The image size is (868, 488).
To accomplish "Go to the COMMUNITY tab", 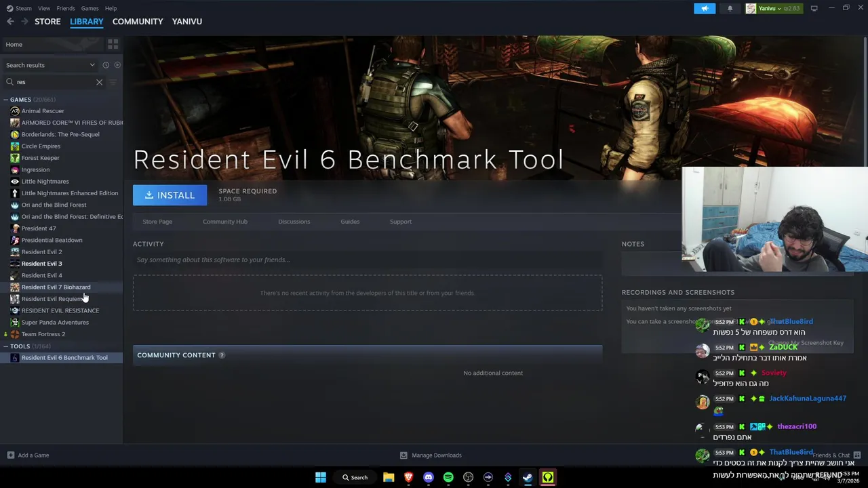I will (x=138, y=22).
